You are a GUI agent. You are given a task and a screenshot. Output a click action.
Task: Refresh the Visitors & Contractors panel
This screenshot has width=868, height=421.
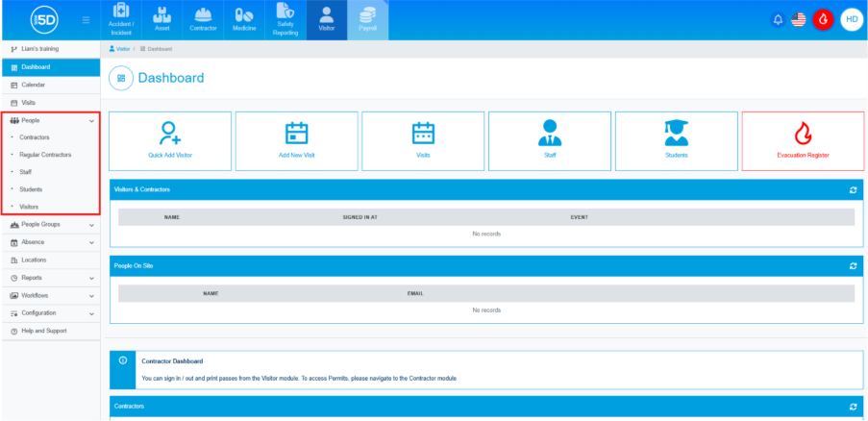point(852,190)
